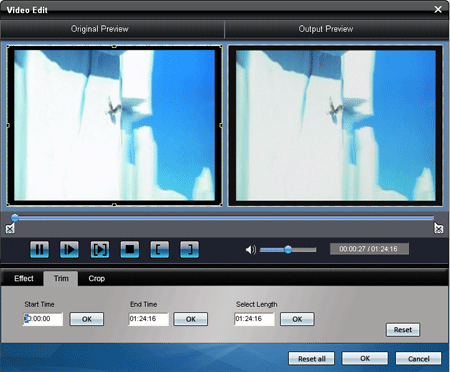Close the Video Edit window
Viewport: 450px width, 372px height.
tap(438, 9)
